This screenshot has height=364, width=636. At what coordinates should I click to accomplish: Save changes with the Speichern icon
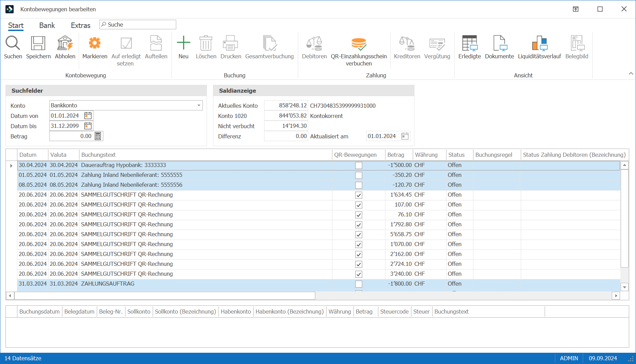coord(38,43)
